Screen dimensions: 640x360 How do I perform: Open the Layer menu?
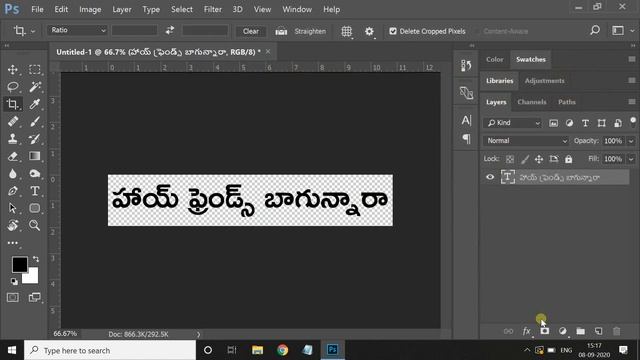click(122, 9)
